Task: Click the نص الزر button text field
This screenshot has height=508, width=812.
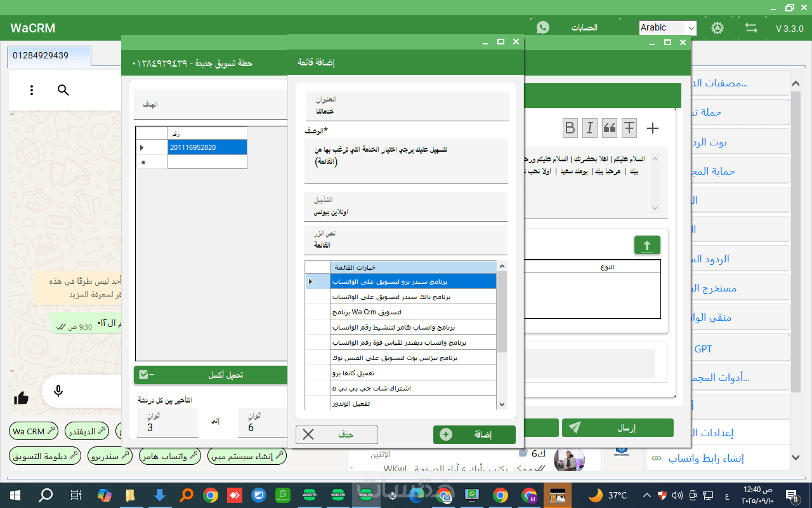Action: (406, 239)
